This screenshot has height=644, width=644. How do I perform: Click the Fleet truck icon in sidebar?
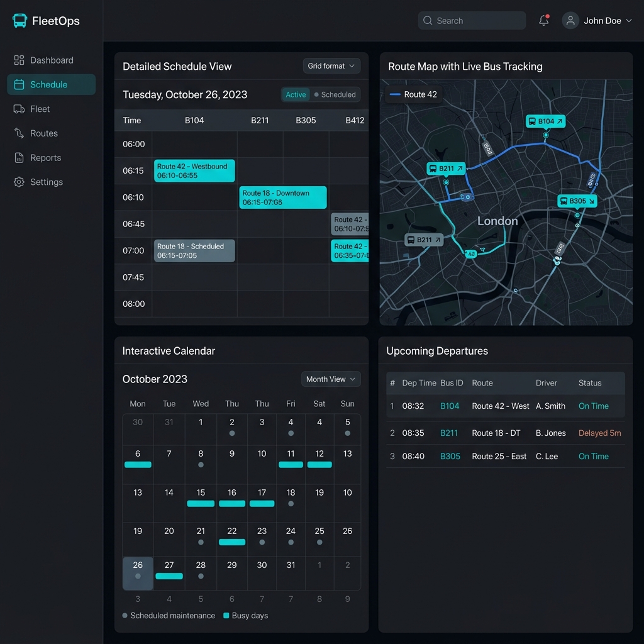coord(19,109)
